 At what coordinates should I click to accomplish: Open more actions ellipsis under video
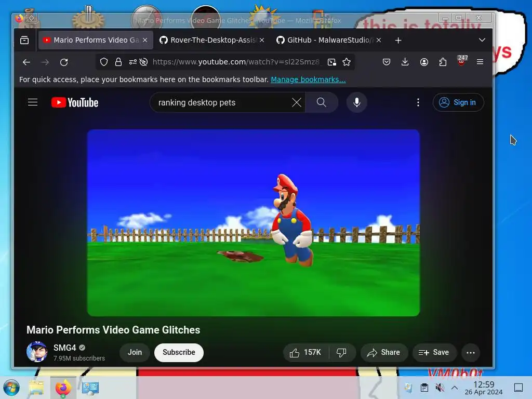(470, 353)
